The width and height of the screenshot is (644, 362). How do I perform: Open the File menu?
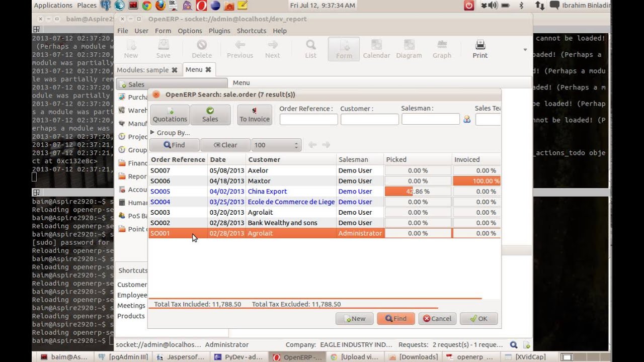pyautogui.click(x=123, y=31)
